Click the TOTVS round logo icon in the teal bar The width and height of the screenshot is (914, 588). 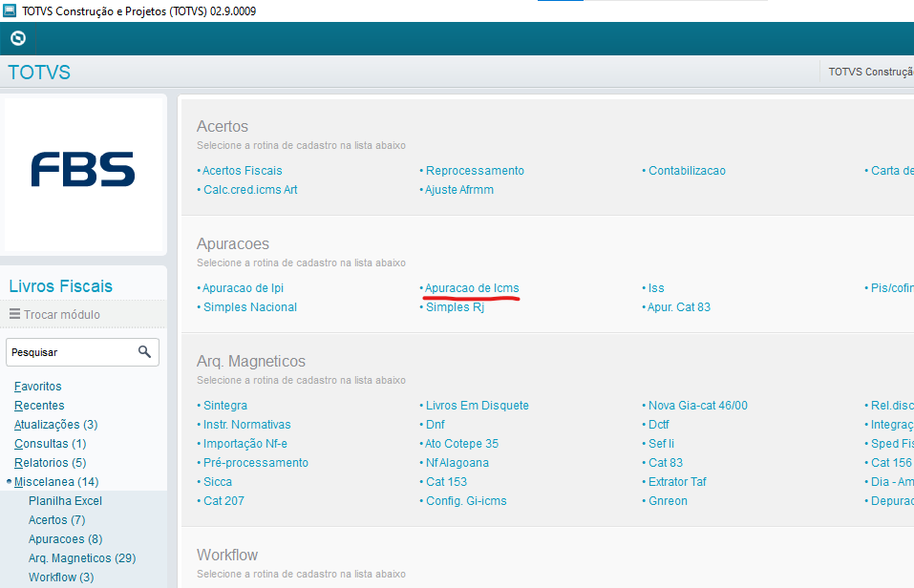[x=18, y=38]
